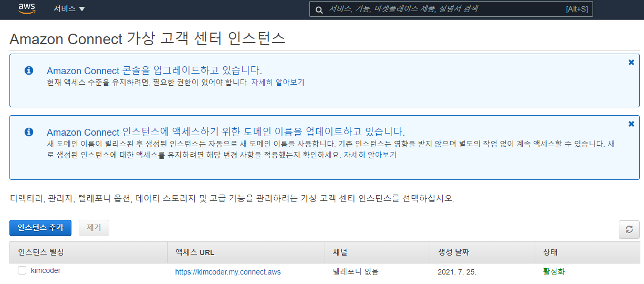Screen dimensions: 644x284
Task: Open the AWS logo home link
Action: point(26,9)
